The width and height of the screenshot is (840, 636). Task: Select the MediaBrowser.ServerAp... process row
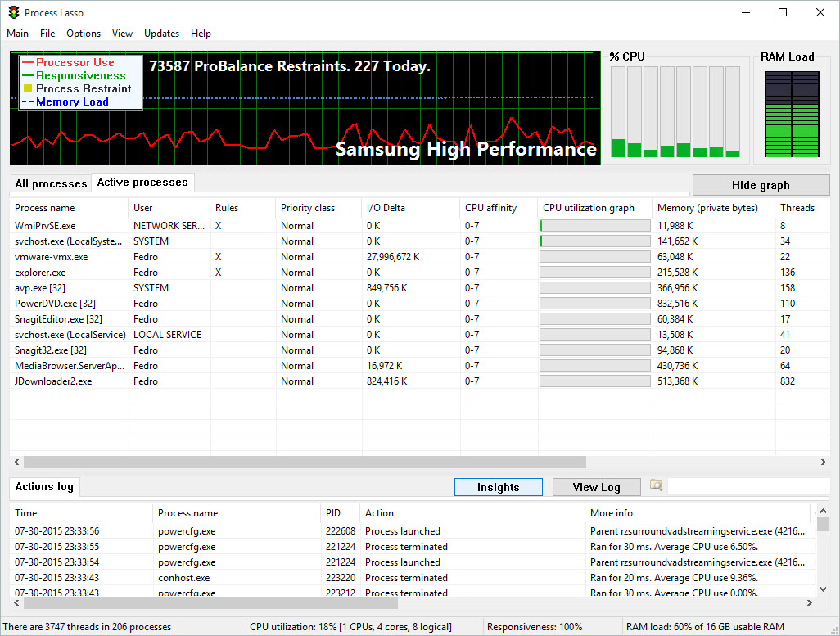[x=419, y=365]
